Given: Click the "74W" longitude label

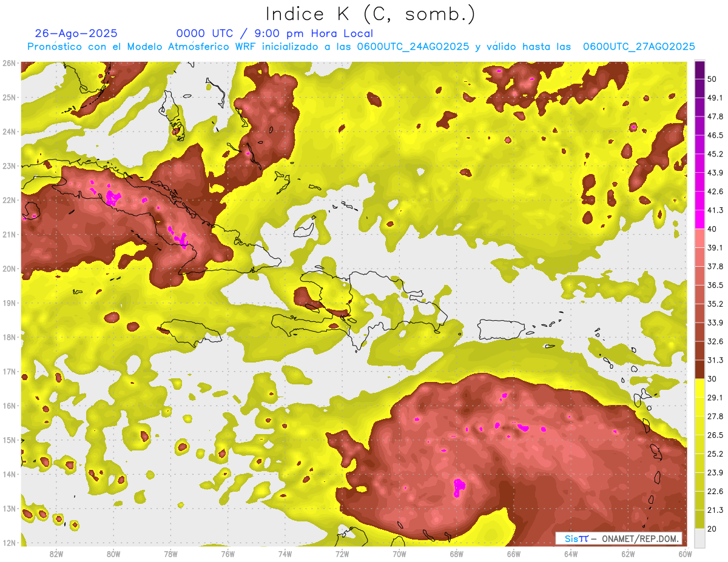Looking at the screenshot, I should click(285, 554).
